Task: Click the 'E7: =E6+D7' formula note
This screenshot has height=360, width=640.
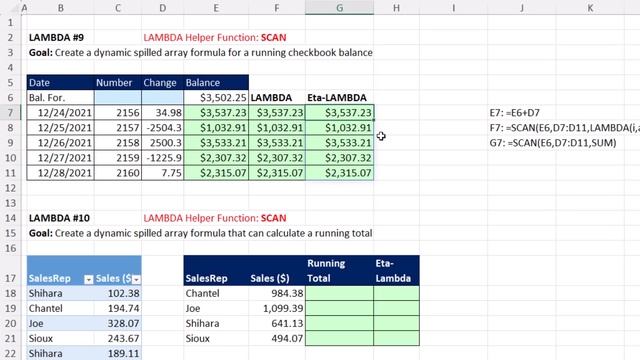Action: pyautogui.click(x=514, y=113)
